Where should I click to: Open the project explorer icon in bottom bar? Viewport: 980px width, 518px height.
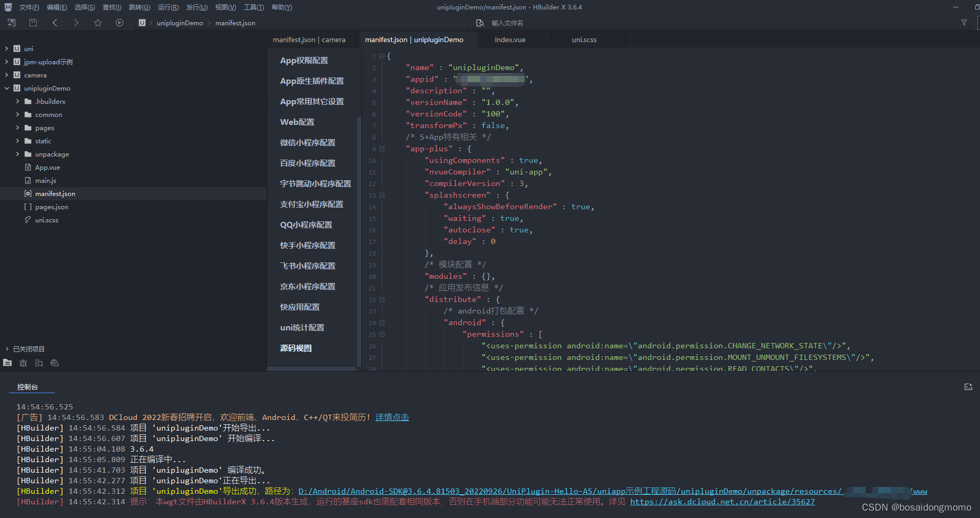pos(7,363)
